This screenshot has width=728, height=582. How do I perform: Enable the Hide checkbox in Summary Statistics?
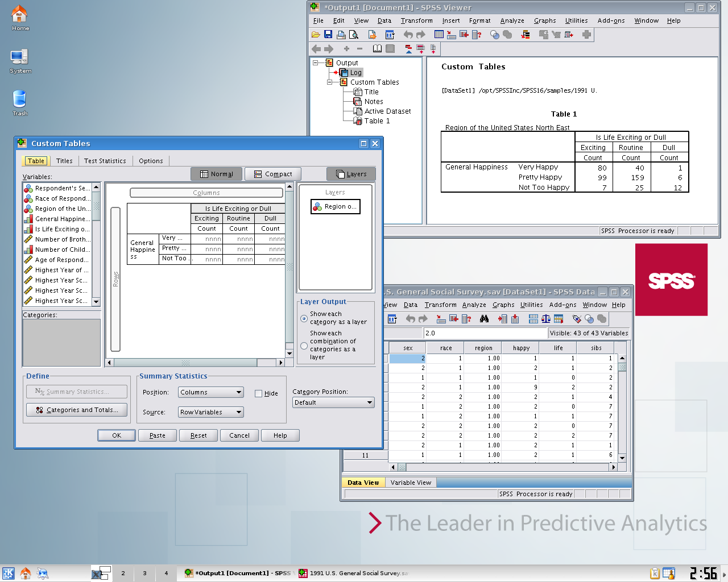(x=259, y=393)
